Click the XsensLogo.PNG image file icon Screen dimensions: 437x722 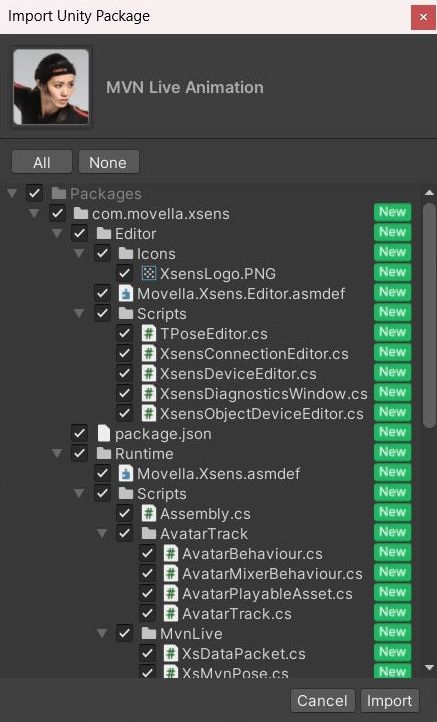click(148, 274)
